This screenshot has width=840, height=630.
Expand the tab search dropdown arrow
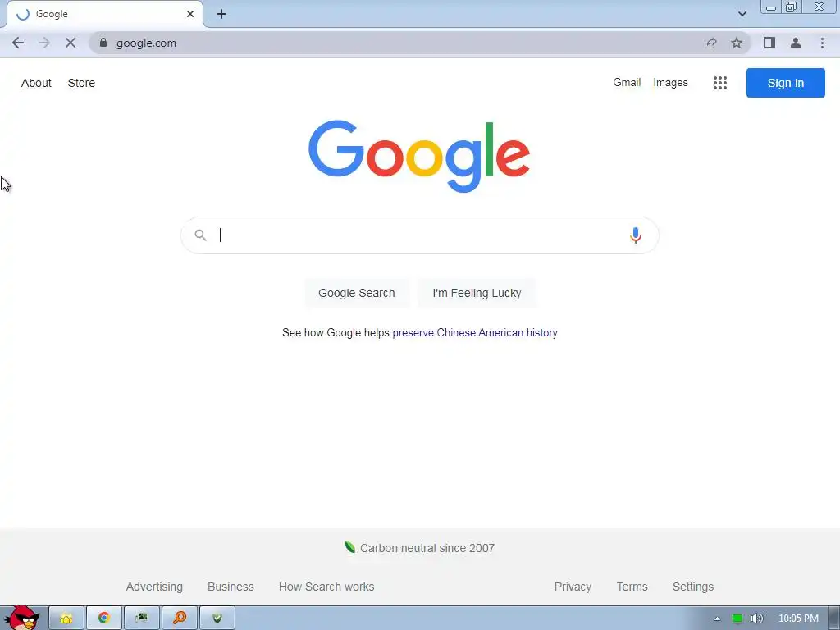point(742,14)
